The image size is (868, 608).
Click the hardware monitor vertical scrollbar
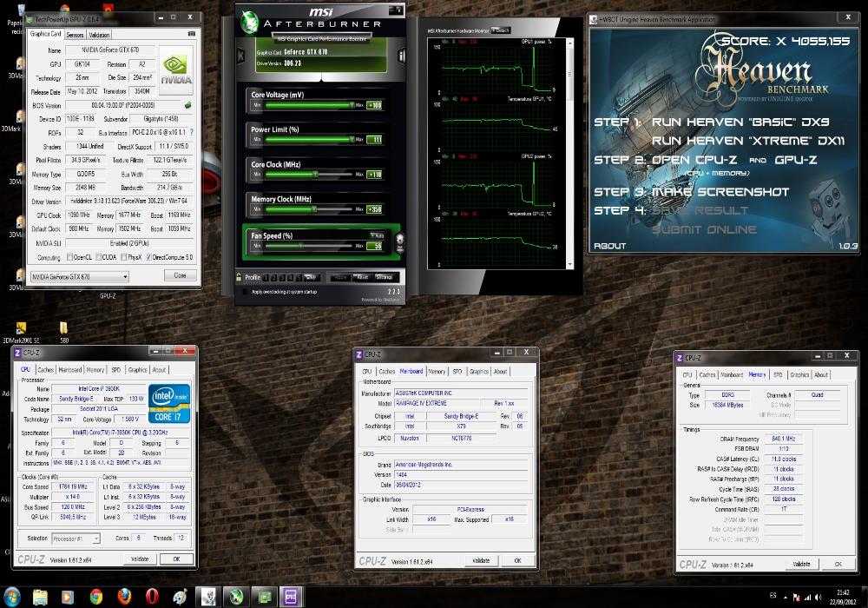pos(569,154)
